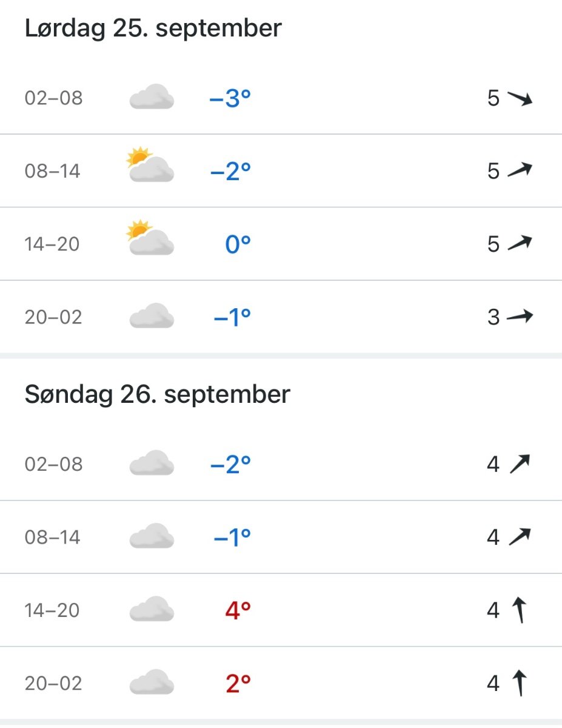Click the cloud icon for Sunday 02–08

click(152, 464)
